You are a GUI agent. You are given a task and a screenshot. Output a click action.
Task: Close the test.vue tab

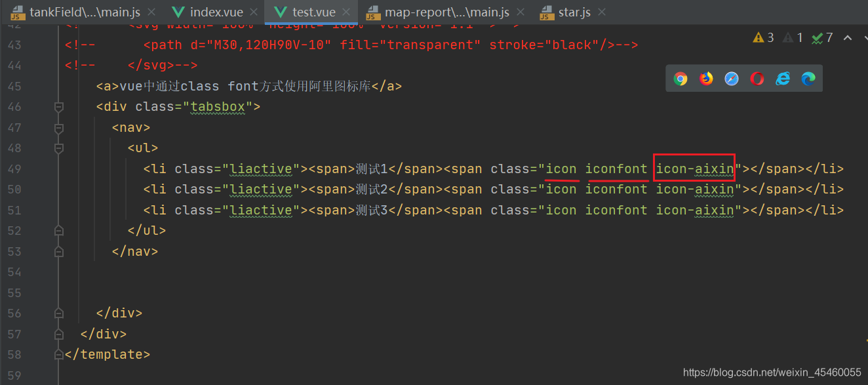346,12
